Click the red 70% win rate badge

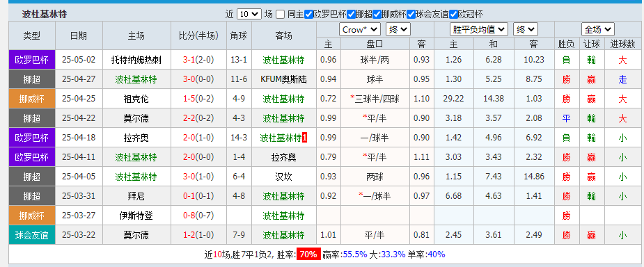point(308,254)
